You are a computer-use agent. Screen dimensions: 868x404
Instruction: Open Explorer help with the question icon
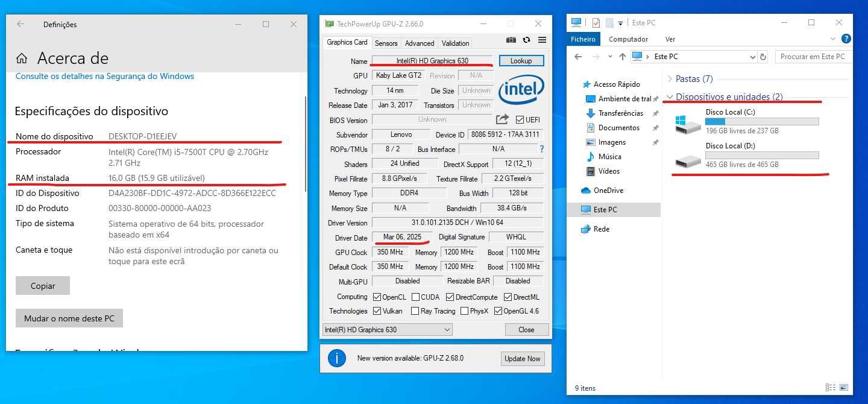point(846,39)
